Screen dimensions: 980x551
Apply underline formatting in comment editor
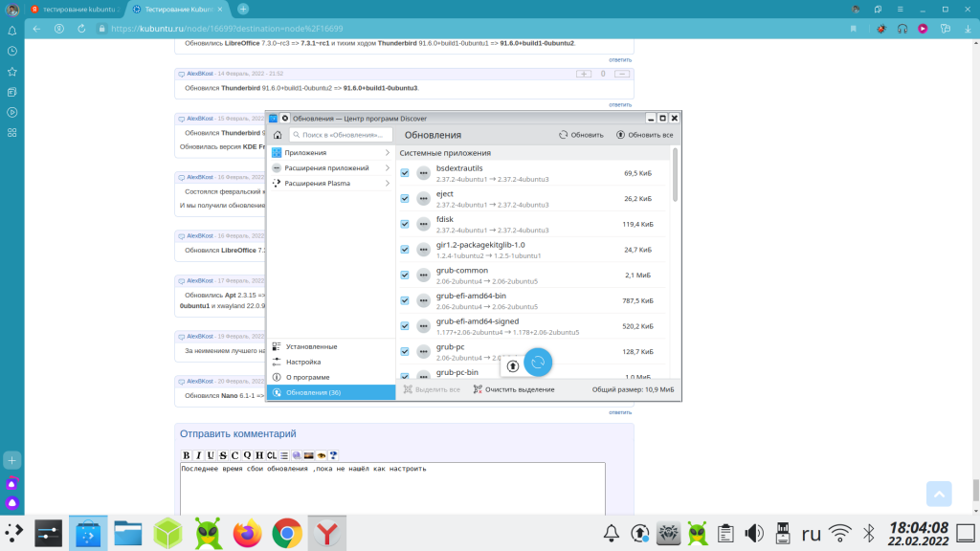(x=211, y=455)
